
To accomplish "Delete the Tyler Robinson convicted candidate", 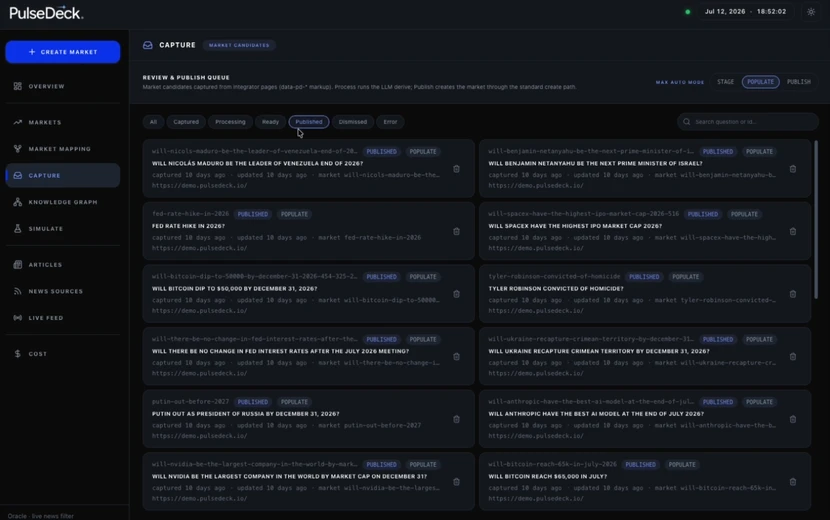I will point(793,294).
